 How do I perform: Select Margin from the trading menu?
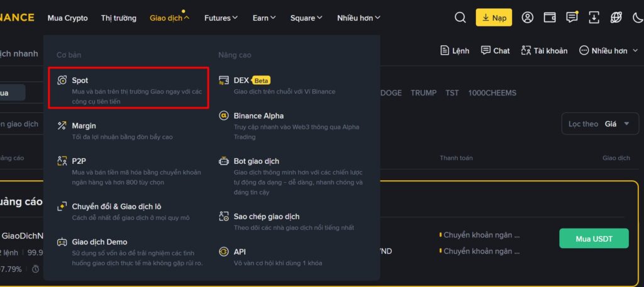point(84,126)
